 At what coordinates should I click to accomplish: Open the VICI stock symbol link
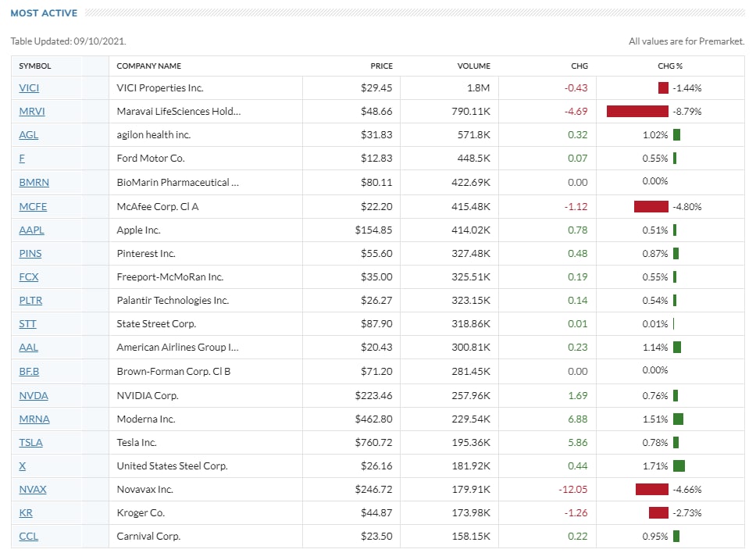tap(29, 87)
